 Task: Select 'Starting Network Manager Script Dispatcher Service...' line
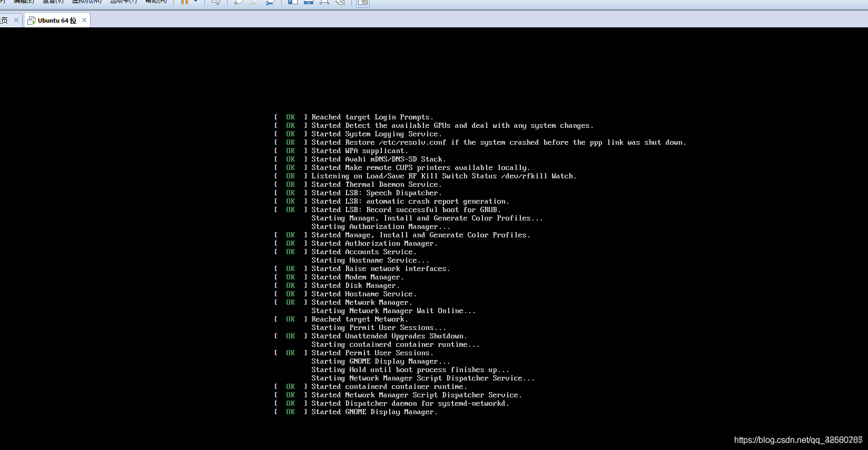coord(423,378)
